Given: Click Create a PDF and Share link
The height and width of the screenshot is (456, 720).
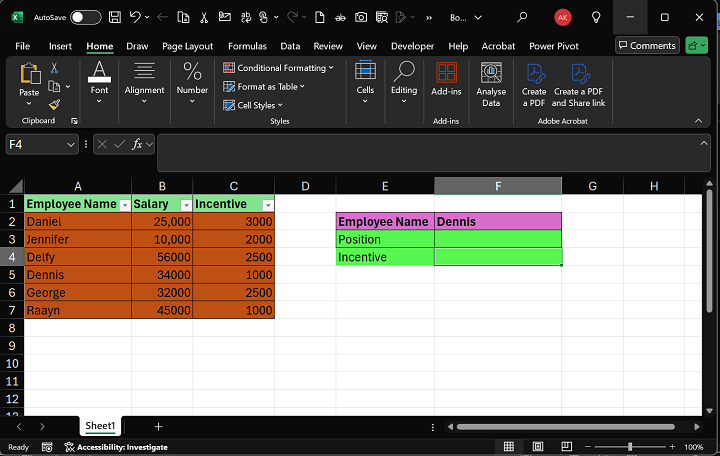Looking at the screenshot, I should [579, 84].
